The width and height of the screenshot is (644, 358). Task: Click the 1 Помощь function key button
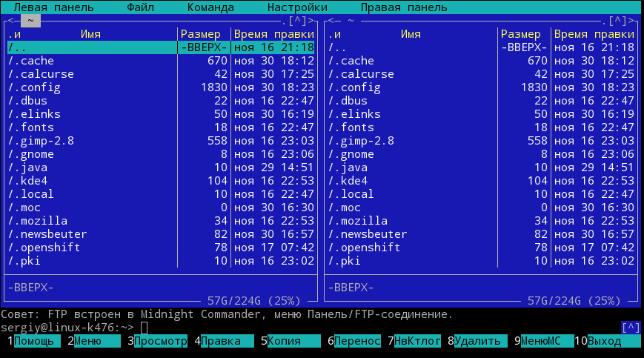[x=34, y=341]
